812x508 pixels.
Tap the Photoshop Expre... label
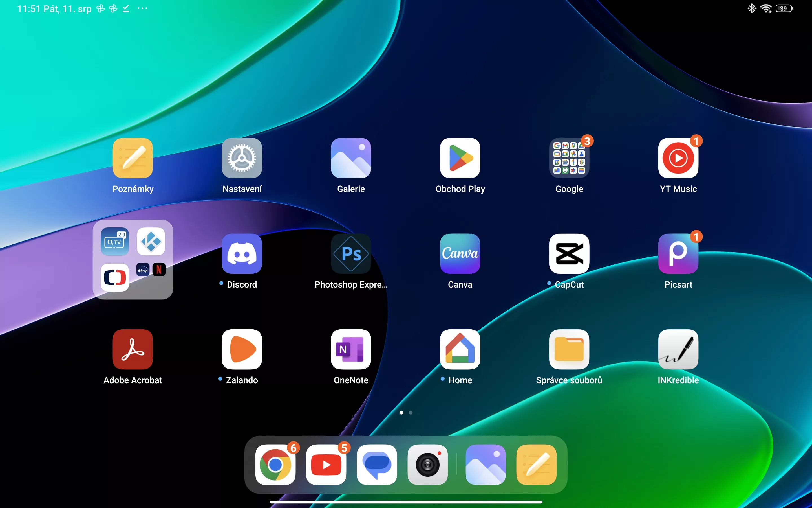click(351, 284)
